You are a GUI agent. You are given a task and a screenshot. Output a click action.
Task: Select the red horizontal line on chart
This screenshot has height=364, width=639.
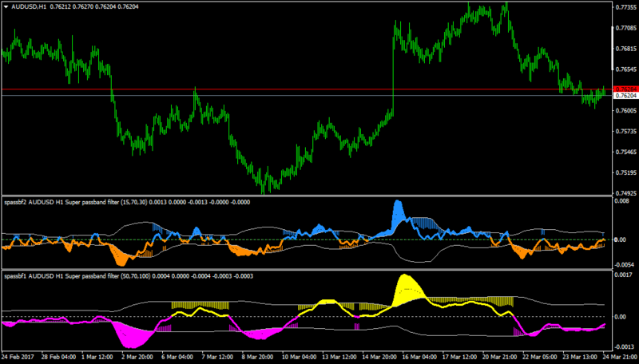tap(307, 89)
